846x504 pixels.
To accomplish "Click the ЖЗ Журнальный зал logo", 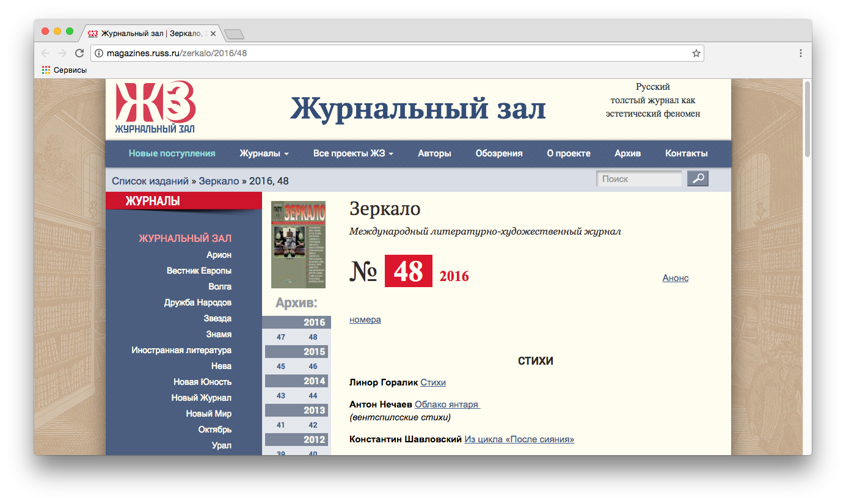I will pyautogui.click(x=155, y=108).
